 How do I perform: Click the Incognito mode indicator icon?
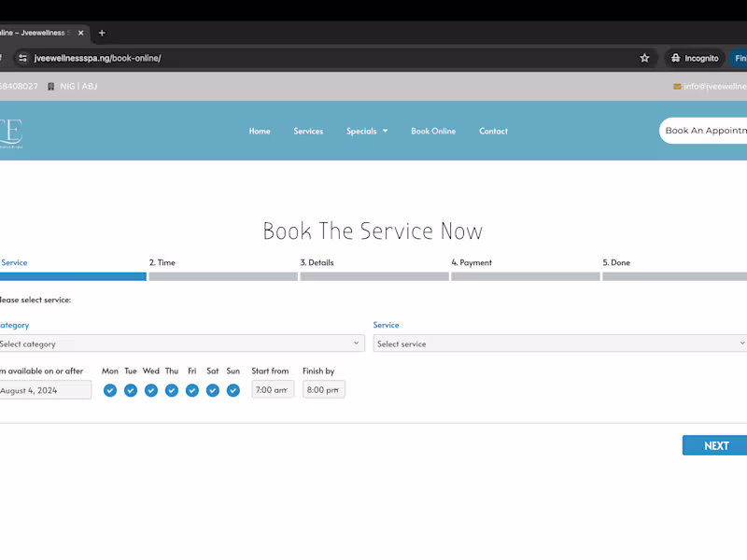677,57
